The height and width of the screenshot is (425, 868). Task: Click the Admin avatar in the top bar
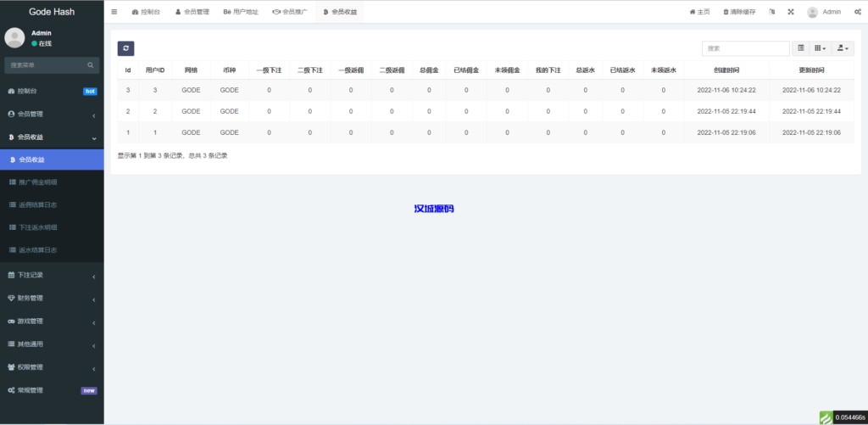click(x=813, y=12)
